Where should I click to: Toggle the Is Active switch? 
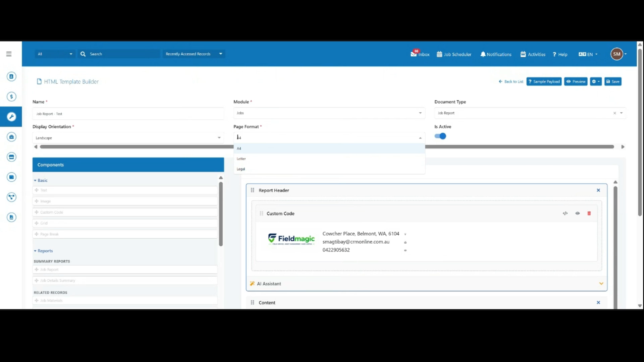(x=440, y=136)
